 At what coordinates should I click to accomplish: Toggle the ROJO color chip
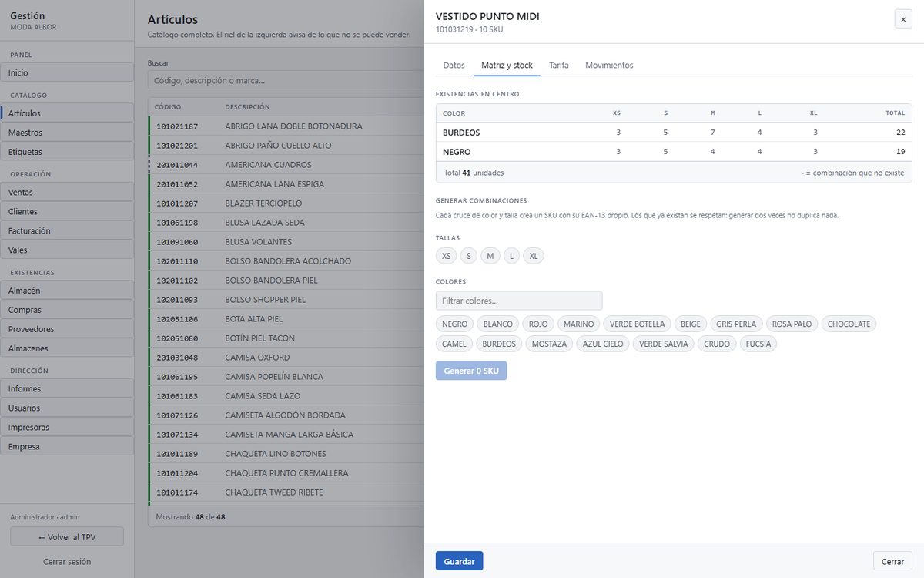click(x=538, y=324)
